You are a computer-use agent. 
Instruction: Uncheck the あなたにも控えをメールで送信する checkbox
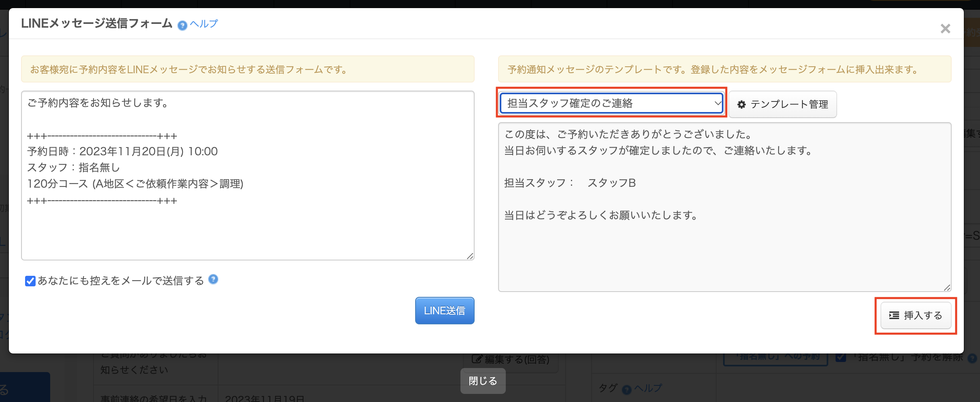(x=30, y=281)
